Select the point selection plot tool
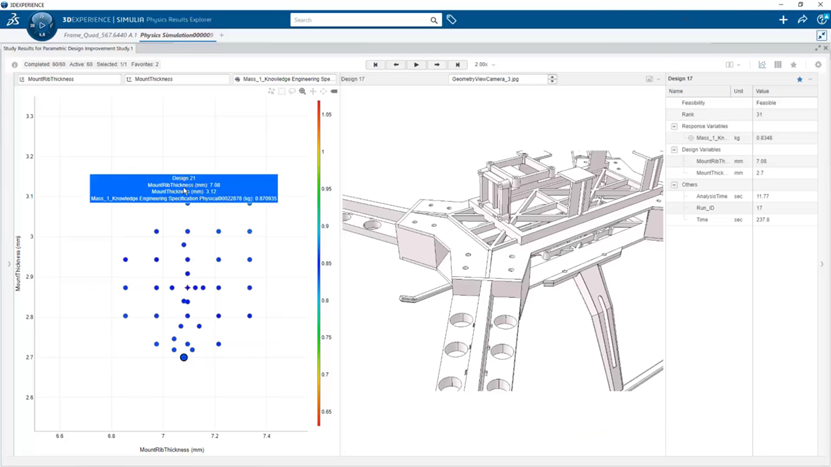Image resolution: width=831 pixels, height=467 pixels. click(x=271, y=91)
